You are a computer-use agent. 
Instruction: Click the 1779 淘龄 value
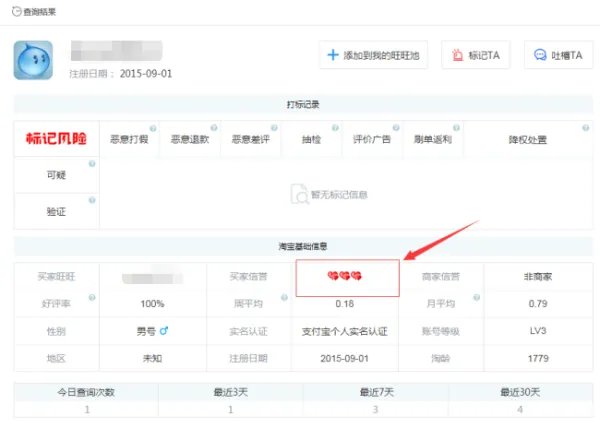(x=538, y=358)
